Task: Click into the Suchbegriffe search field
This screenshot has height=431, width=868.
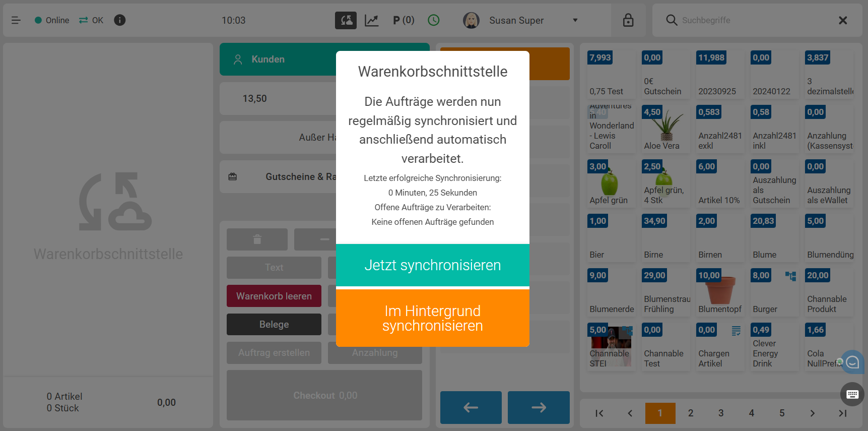Action: click(x=756, y=20)
